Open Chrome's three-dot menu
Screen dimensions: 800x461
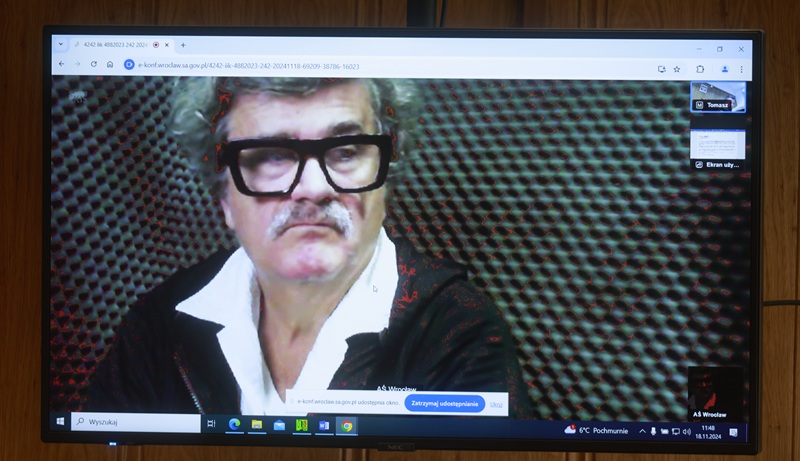741,69
